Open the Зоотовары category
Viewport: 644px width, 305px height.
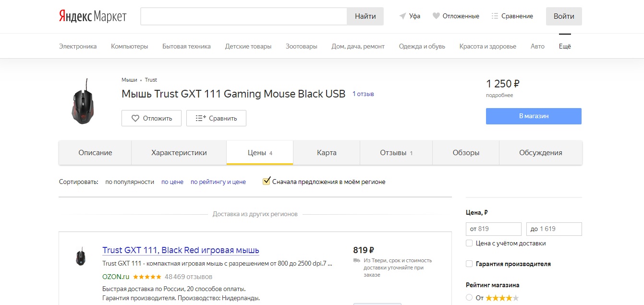[x=302, y=46]
